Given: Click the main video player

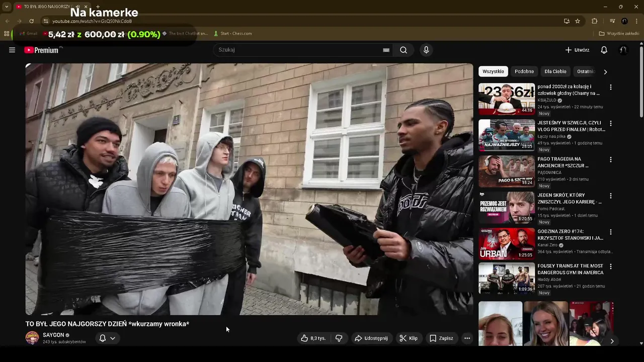Looking at the screenshot, I should (x=249, y=189).
